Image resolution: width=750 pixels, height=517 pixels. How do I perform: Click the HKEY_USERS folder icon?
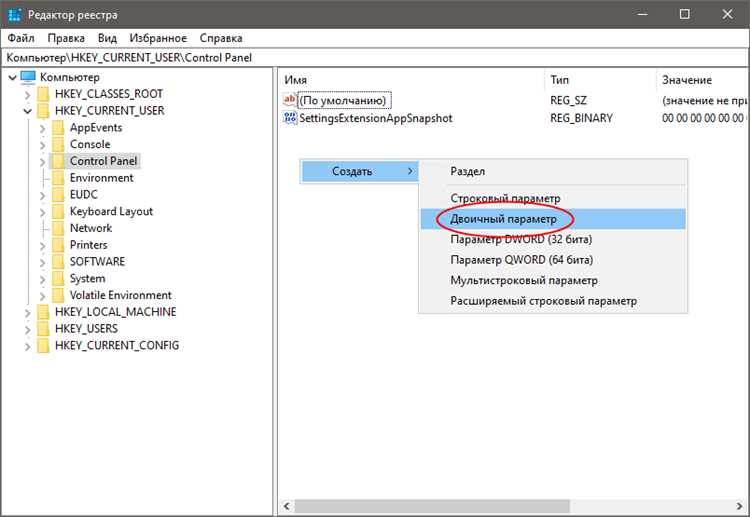[44, 329]
